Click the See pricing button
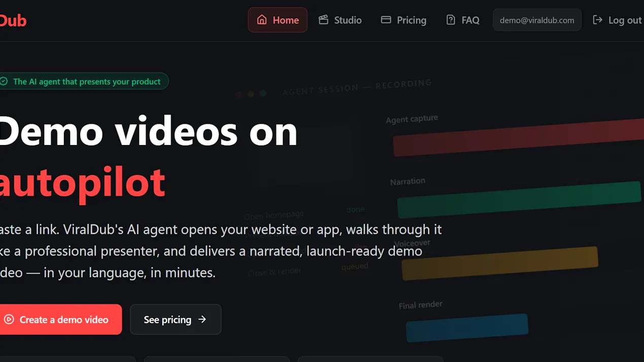644x362 pixels. coord(175,319)
